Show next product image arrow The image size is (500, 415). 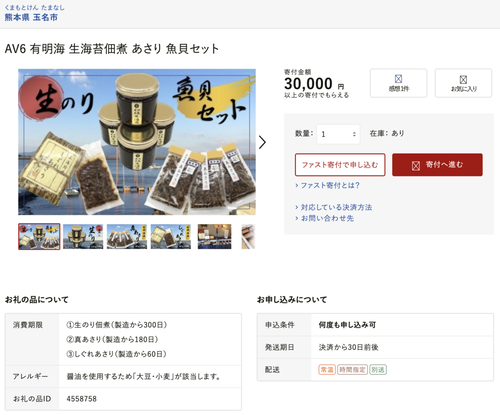(x=263, y=142)
